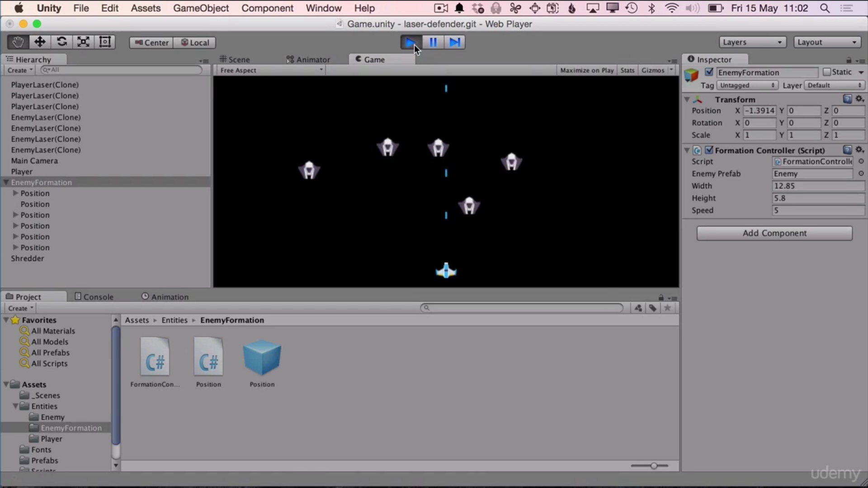
Task: Select the Rotate tool
Action: pos(61,42)
